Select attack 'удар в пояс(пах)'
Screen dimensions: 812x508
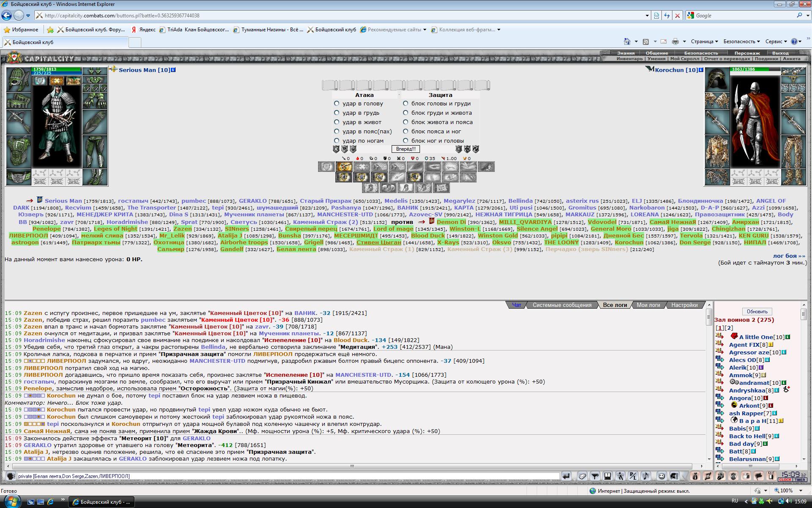[337, 131]
